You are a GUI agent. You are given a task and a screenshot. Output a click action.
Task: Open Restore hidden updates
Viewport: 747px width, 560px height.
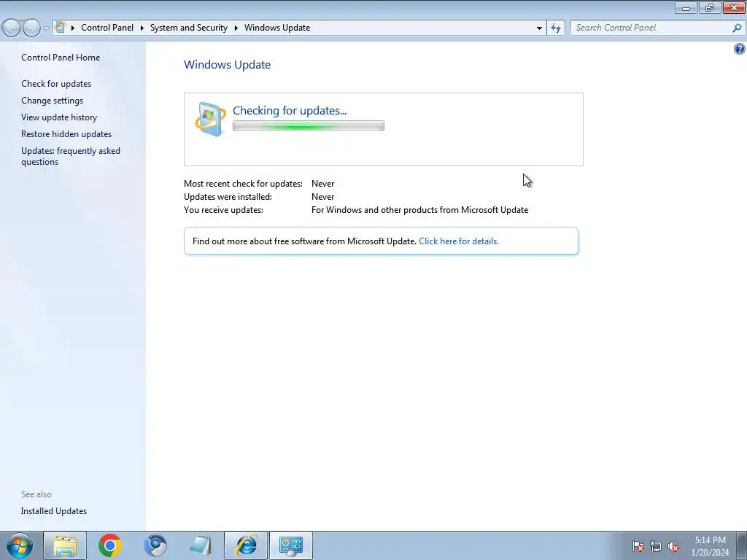[x=66, y=134]
